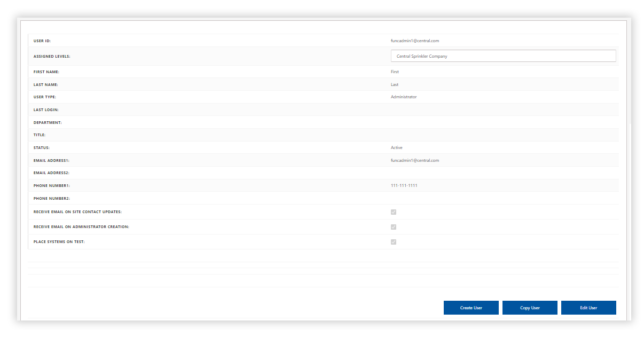Click the LAST LOGIN label
The height and width of the screenshot is (344, 644).
pos(46,110)
